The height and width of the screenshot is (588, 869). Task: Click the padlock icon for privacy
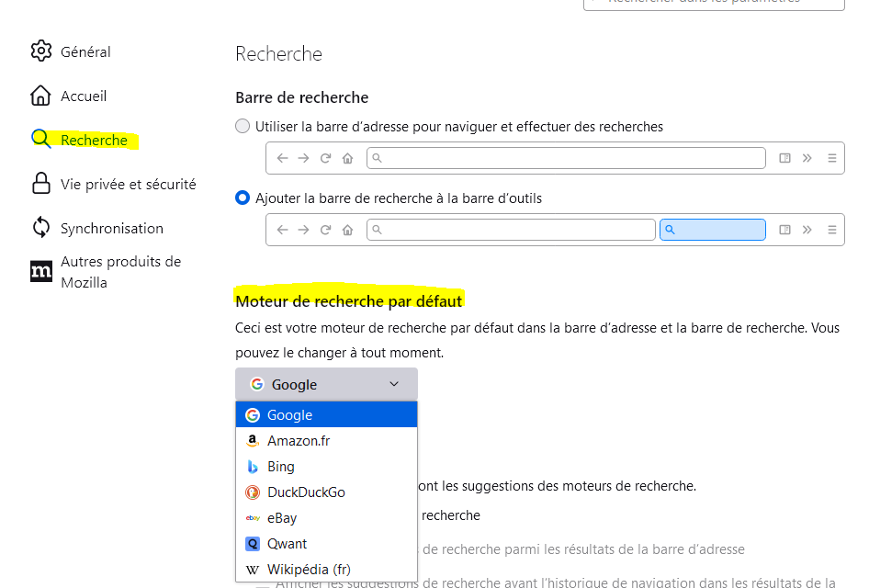point(41,184)
